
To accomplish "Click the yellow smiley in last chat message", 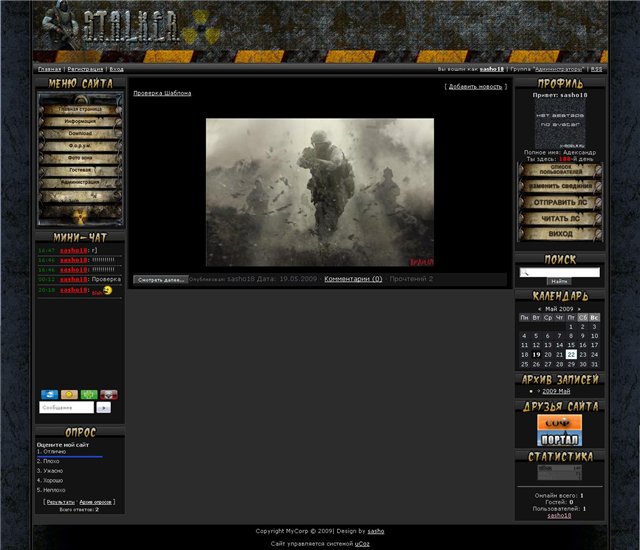I will tap(107, 290).
